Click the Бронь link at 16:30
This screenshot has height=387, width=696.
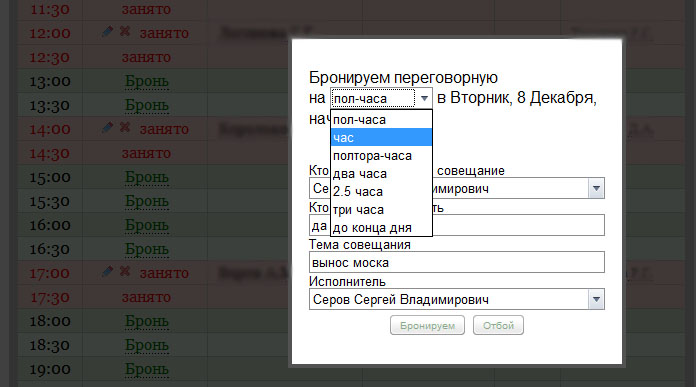click(146, 249)
